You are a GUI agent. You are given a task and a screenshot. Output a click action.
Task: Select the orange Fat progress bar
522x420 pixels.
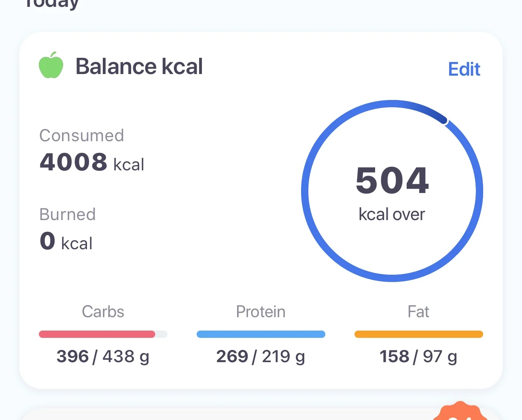pos(418,334)
